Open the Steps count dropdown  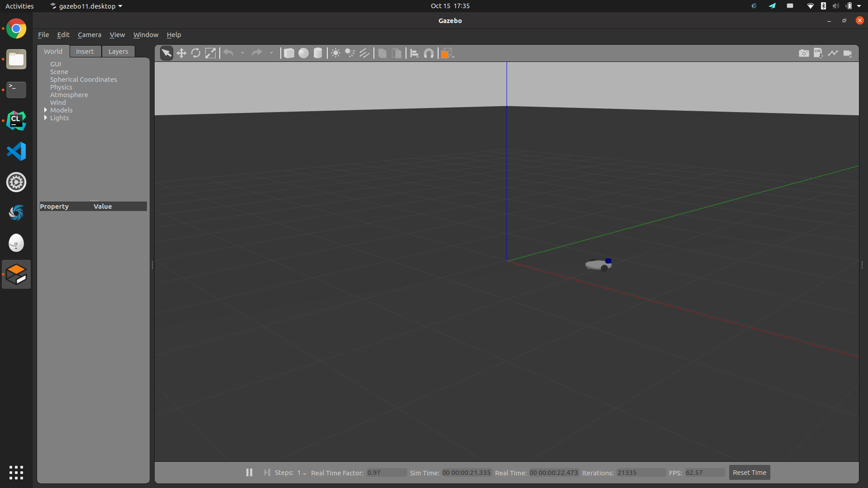click(x=301, y=473)
